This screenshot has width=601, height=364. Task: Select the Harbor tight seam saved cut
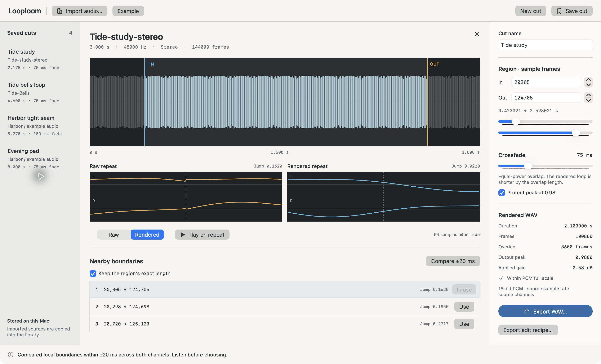click(40, 126)
